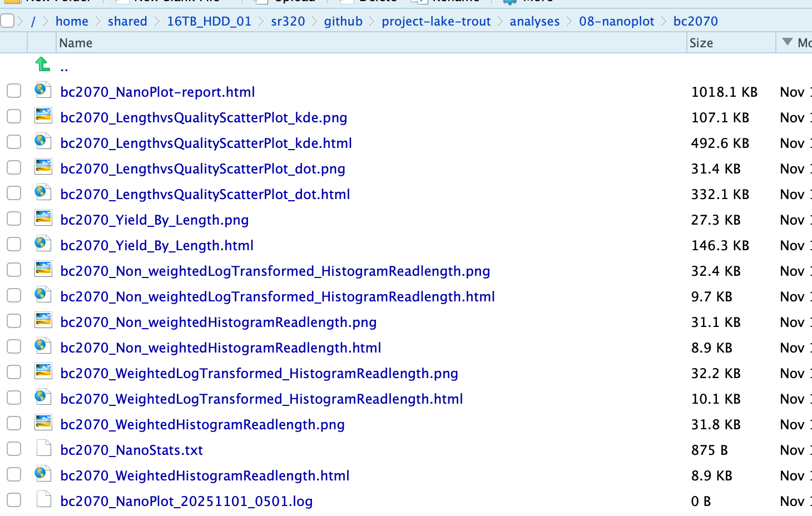Tick the checkbox for bc2070_NanoPlot-report.html
Viewport: 812px width, 516px height.
point(14,91)
